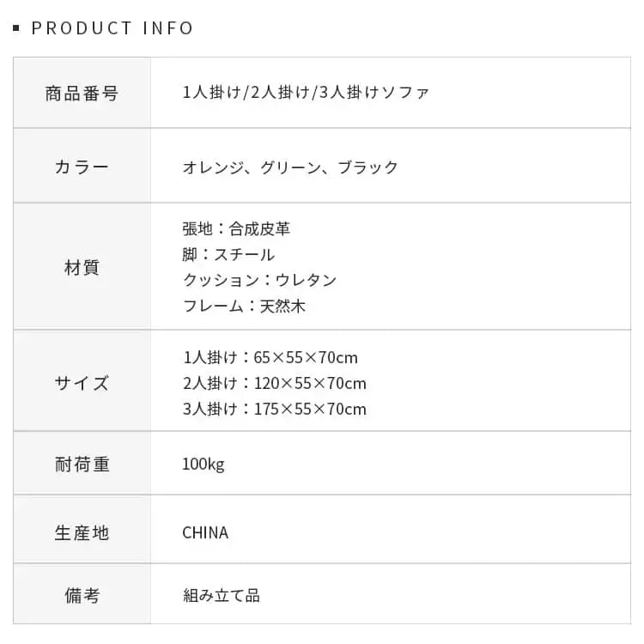Click the 1人掛け/2人掛け/3人掛けソファ text
The image size is (644, 644).
click(x=305, y=93)
